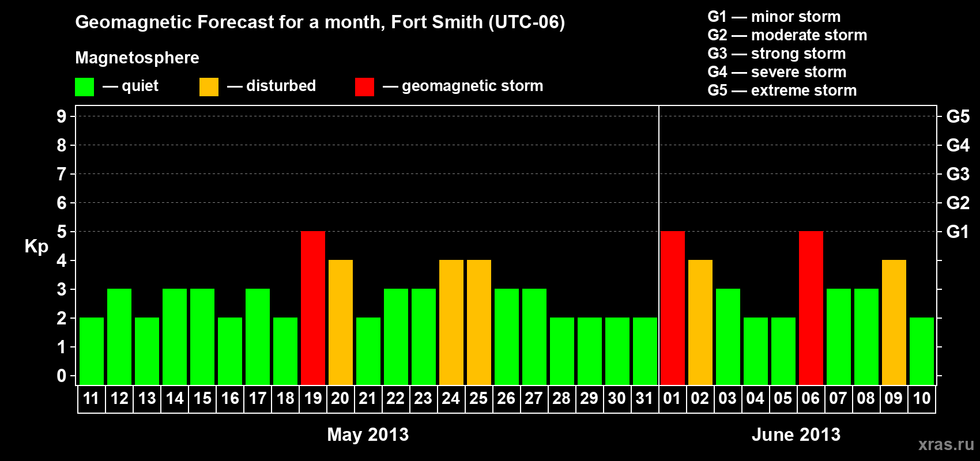Click the date label 11
This screenshot has width=980, height=461.
92,399
